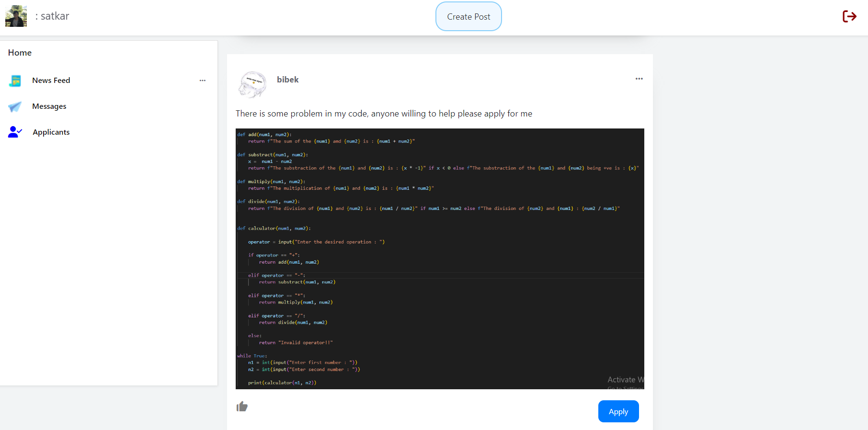The width and height of the screenshot is (868, 430).
Task: Click the Home heading in sidebar
Action: [20, 53]
